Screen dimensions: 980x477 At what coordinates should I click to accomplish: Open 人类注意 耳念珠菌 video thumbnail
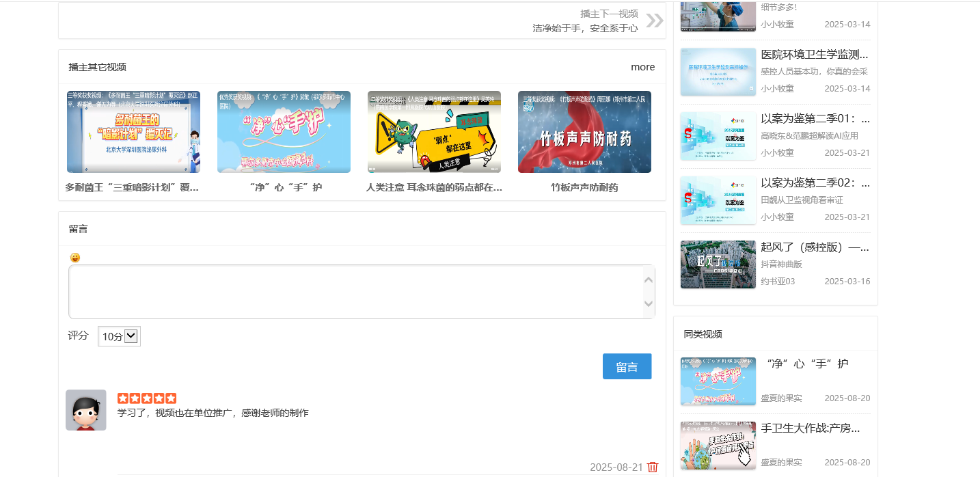click(434, 132)
